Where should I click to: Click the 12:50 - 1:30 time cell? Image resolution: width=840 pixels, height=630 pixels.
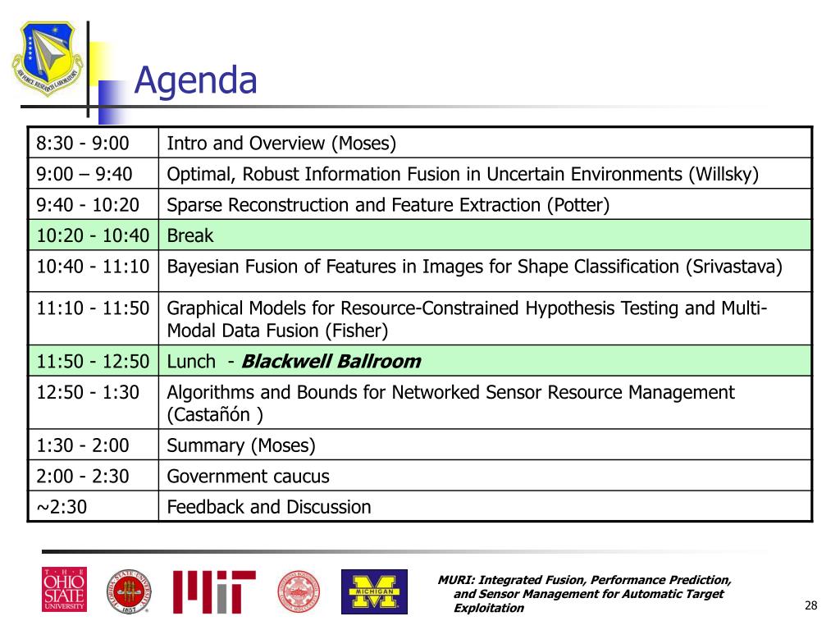pos(94,402)
